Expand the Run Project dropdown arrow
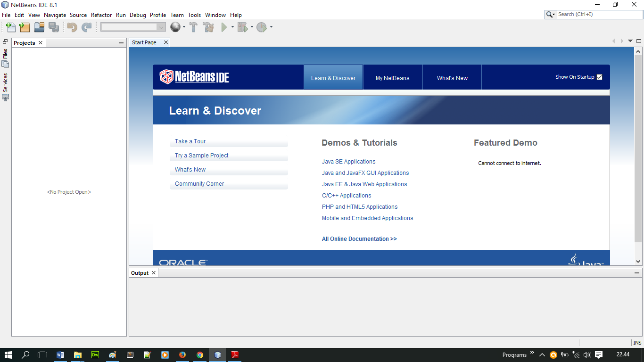644x362 pixels. pos(232,27)
